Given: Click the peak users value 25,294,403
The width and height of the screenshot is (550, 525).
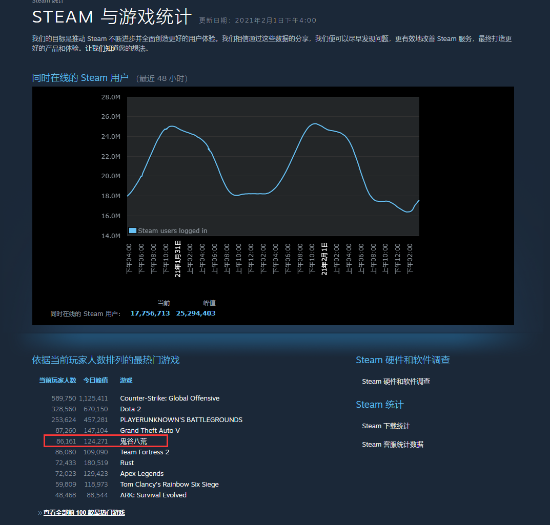Looking at the screenshot, I should click(x=196, y=314).
